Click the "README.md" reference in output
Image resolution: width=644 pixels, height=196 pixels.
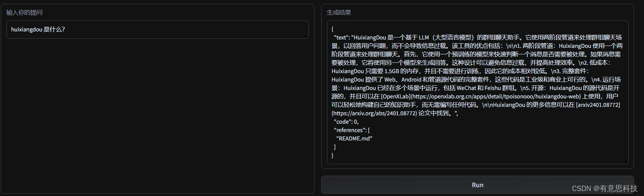354,139
